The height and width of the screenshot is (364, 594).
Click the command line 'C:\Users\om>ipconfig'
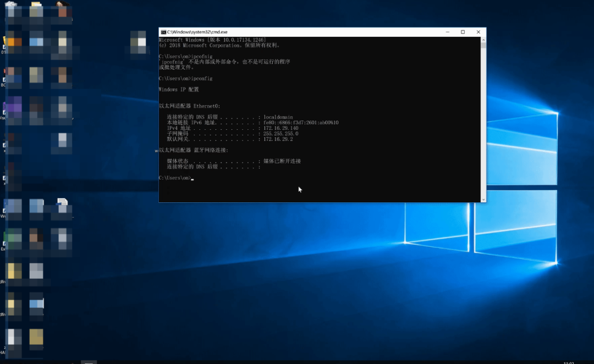point(186,79)
